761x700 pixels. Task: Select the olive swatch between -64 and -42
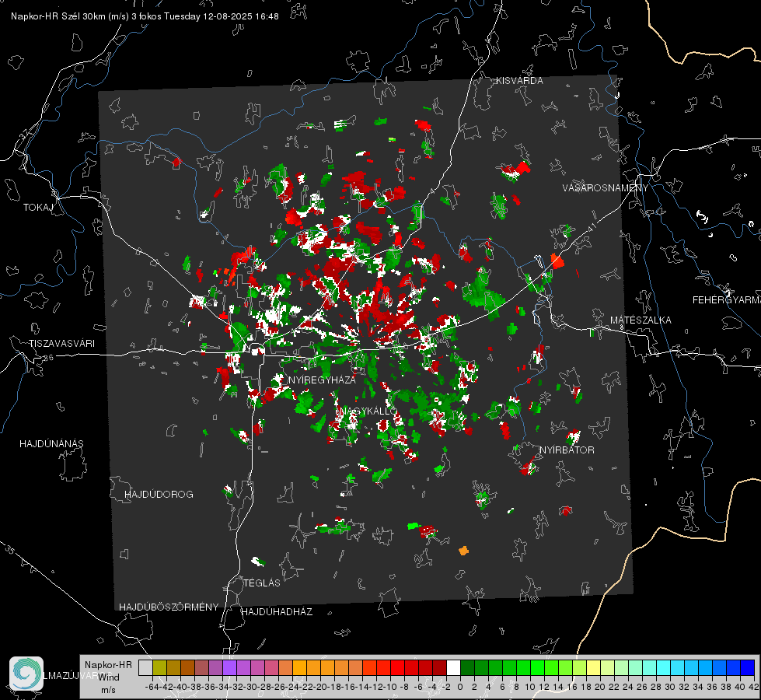point(159,667)
